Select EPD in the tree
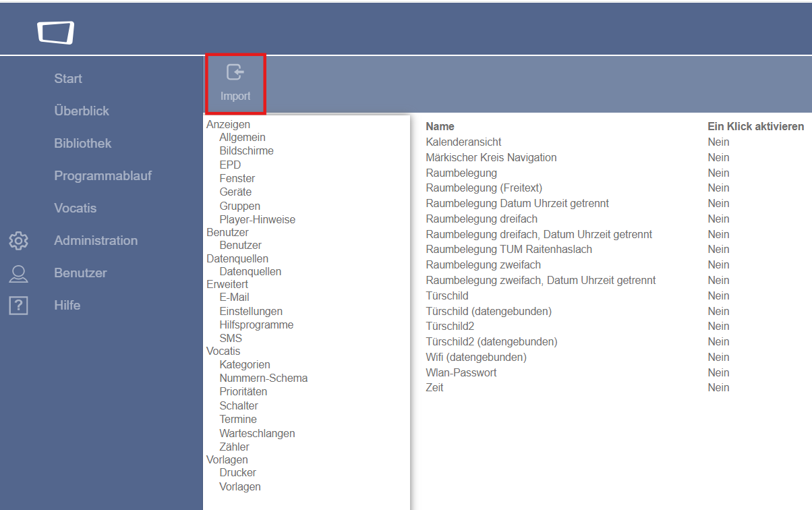812x510 pixels. click(x=230, y=165)
